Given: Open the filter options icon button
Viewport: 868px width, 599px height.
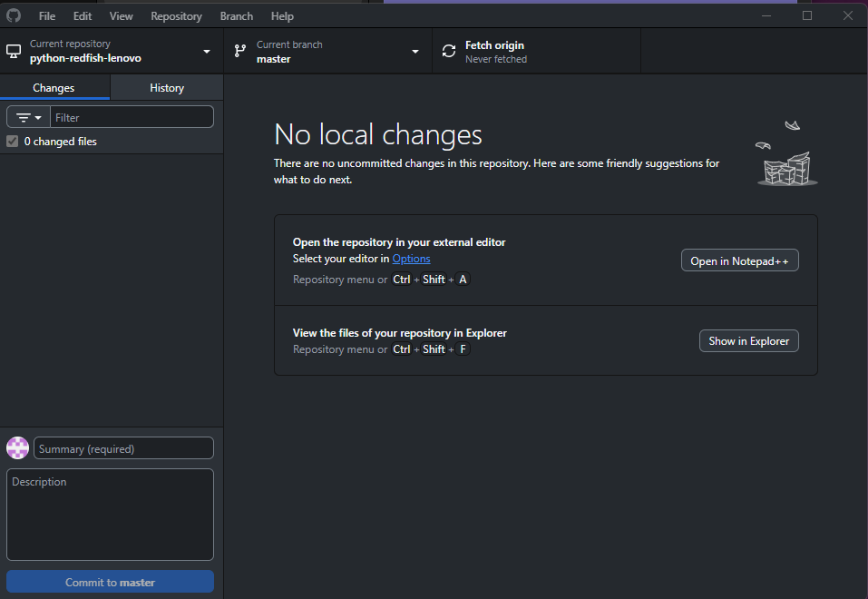Looking at the screenshot, I should point(28,117).
